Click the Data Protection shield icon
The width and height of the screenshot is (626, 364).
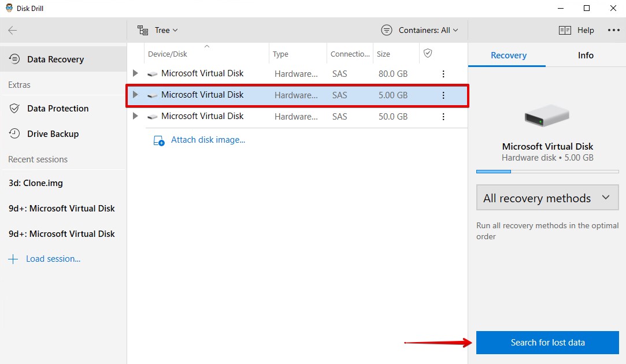pos(14,109)
